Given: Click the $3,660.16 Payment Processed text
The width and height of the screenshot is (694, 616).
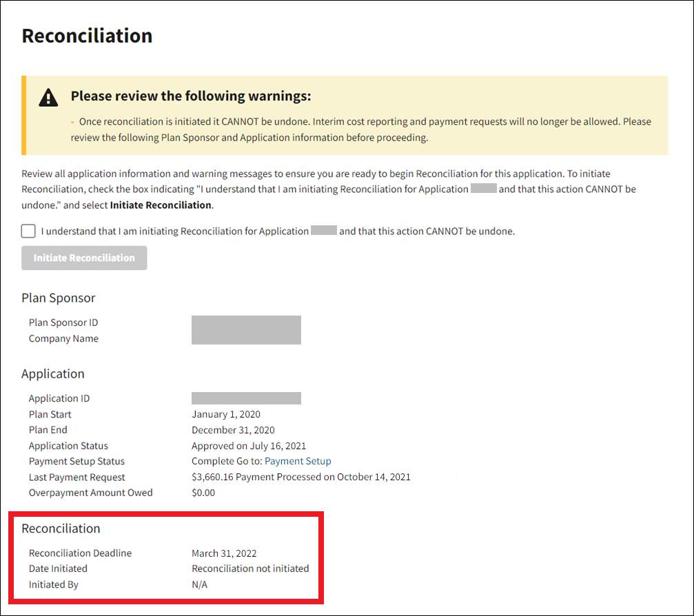Looking at the screenshot, I should (301, 478).
